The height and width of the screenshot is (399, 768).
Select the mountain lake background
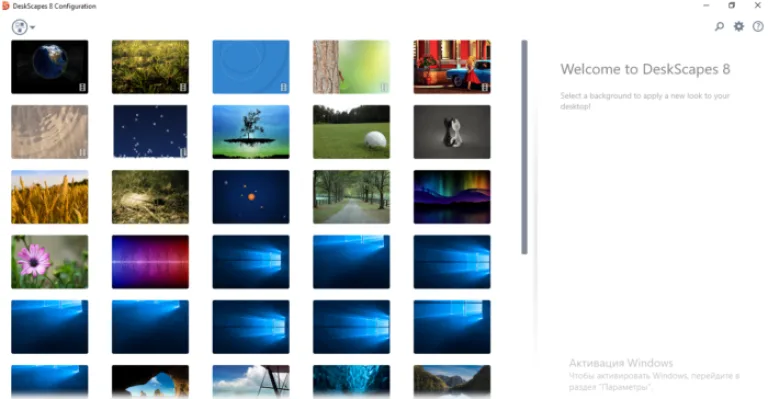point(452,381)
